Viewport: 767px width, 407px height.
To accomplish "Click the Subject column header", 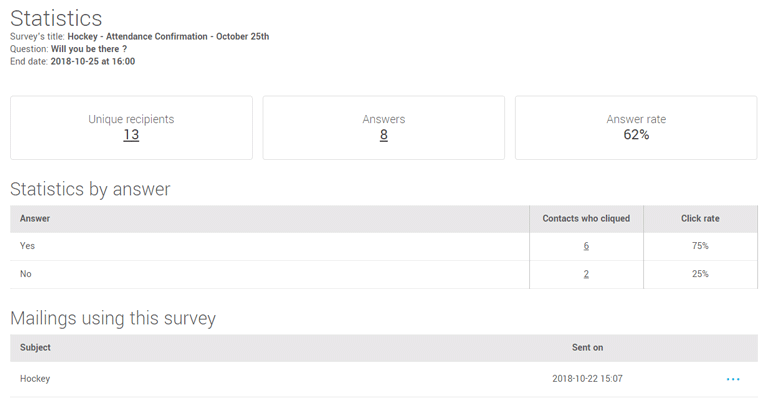I will [35, 347].
